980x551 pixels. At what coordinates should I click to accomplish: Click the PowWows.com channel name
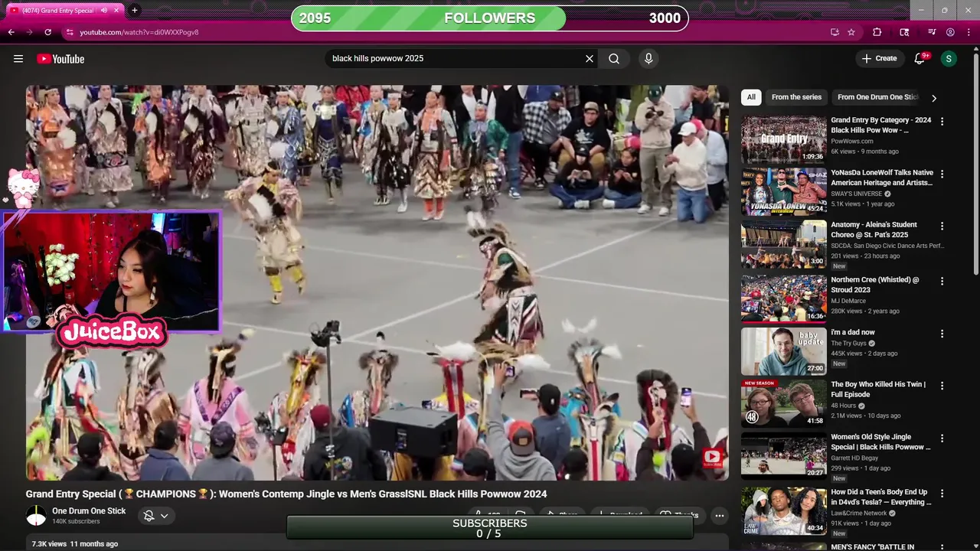pos(852,141)
